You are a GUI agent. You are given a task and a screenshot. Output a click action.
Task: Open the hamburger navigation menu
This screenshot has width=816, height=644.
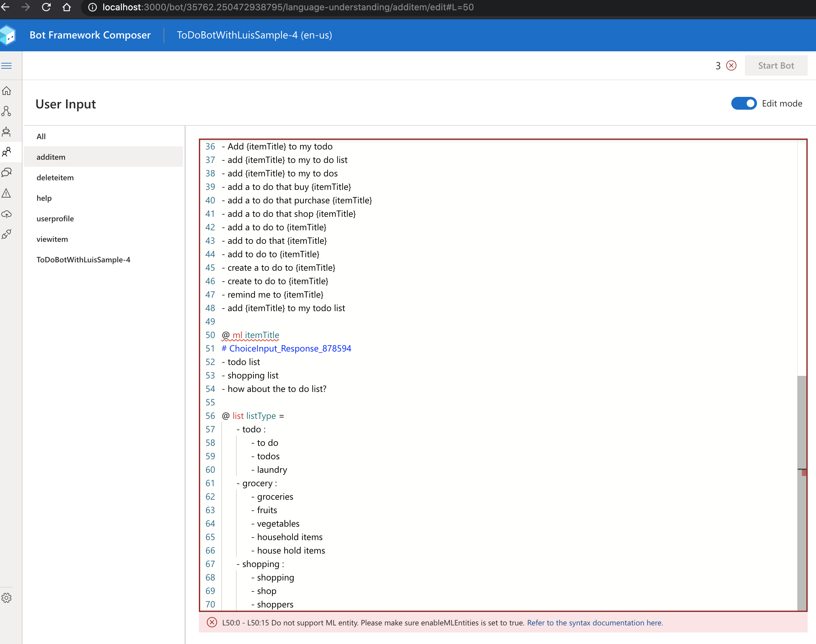coord(7,66)
